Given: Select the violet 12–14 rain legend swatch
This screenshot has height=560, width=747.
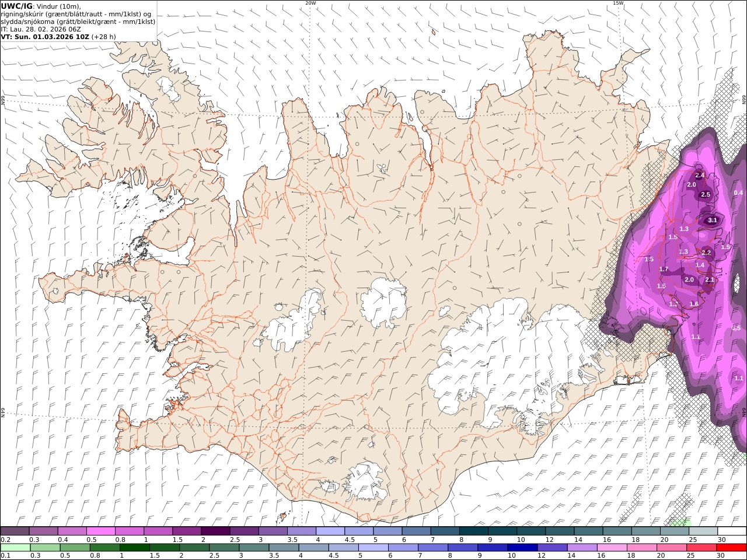Looking at the screenshot, I should [553, 548].
